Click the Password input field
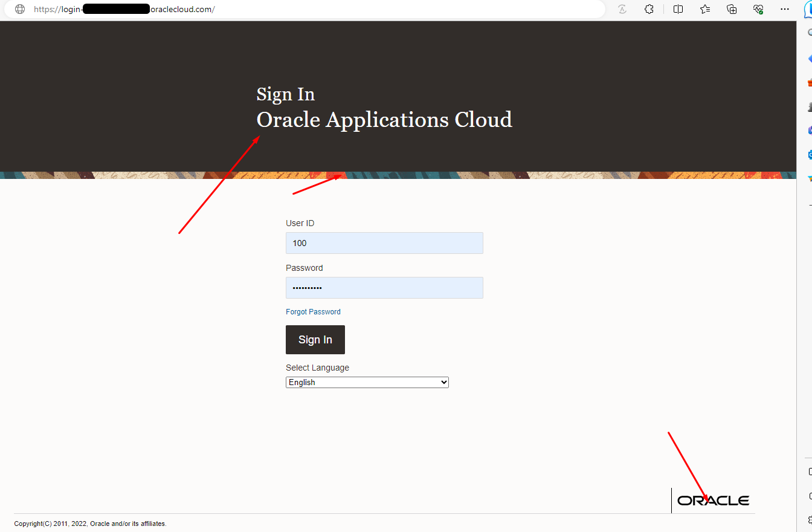812x532 pixels. pos(384,287)
